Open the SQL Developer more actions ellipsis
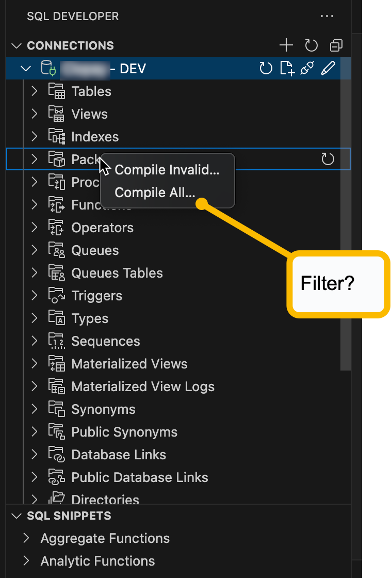Viewport: 392px width, 578px height. pyautogui.click(x=326, y=17)
